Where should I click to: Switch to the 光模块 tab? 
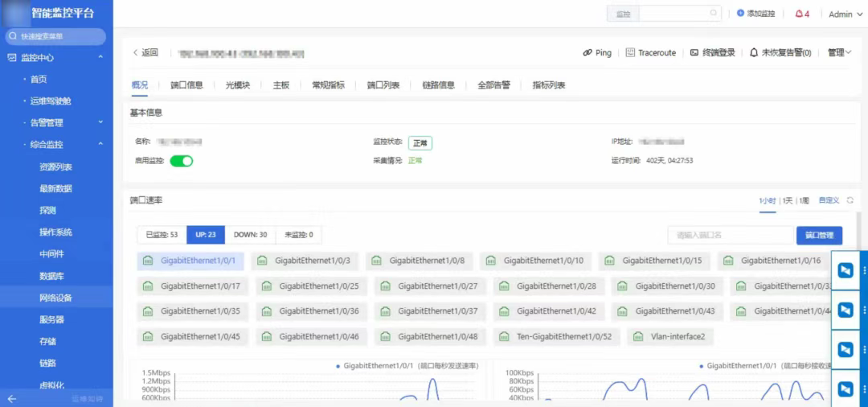(237, 85)
